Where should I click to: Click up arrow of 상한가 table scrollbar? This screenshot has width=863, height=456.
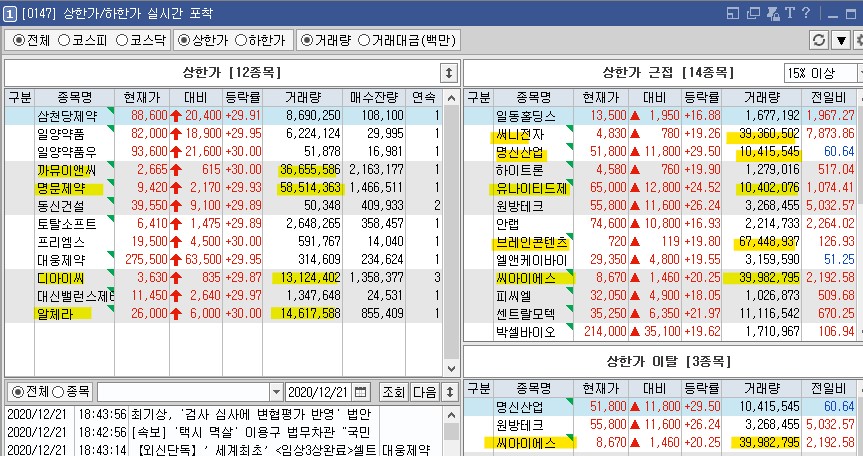(451, 98)
